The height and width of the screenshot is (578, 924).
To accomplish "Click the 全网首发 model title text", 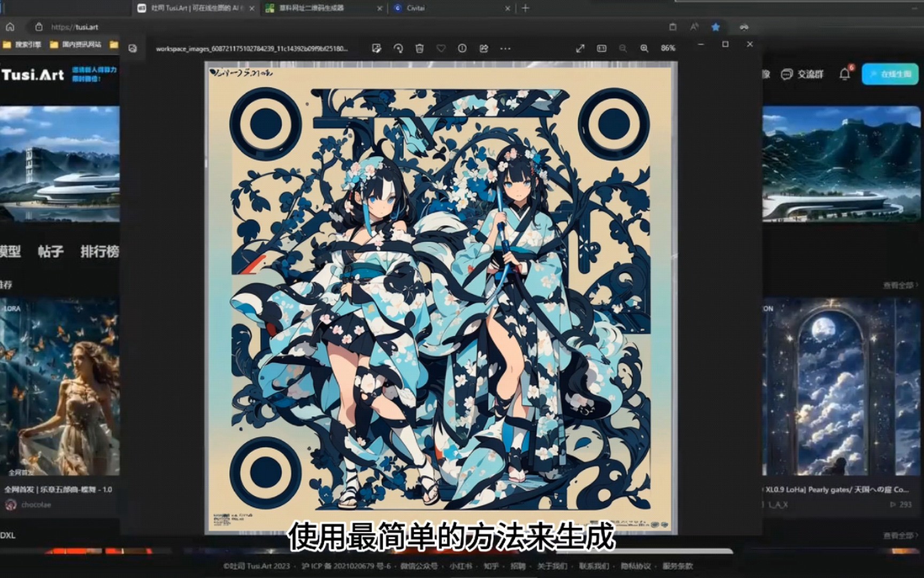I will coord(58,489).
